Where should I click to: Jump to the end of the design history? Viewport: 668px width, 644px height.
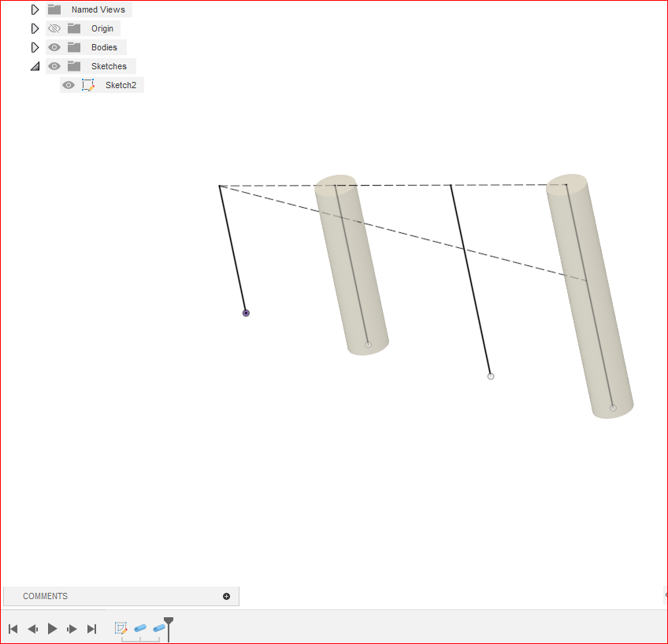point(91,628)
